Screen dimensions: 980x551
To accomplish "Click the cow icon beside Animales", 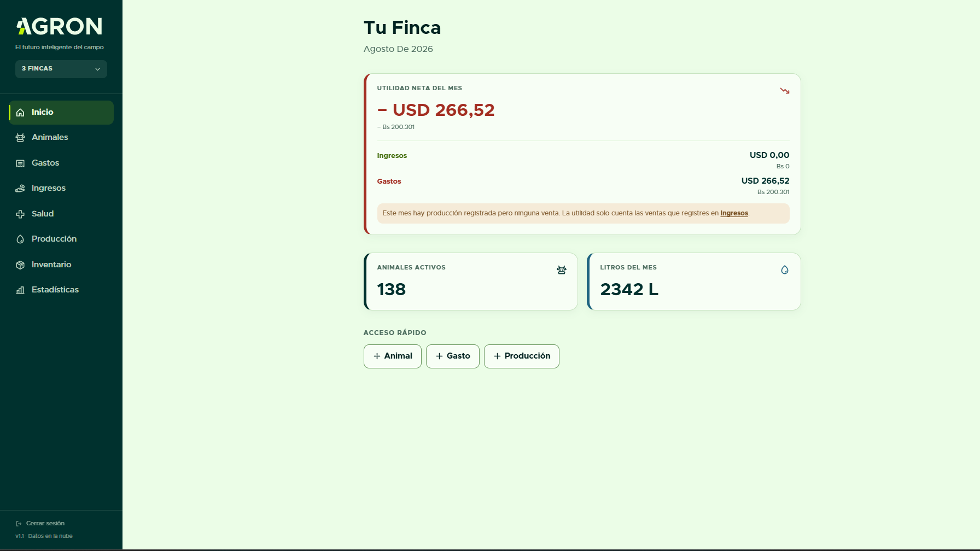I will pyautogui.click(x=20, y=138).
